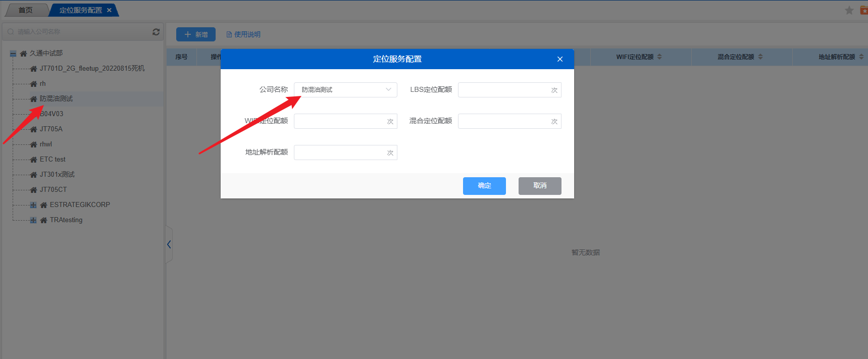Expand the ESTRATEGIKCORP tree node
The height and width of the screenshot is (359, 868).
(33, 205)
